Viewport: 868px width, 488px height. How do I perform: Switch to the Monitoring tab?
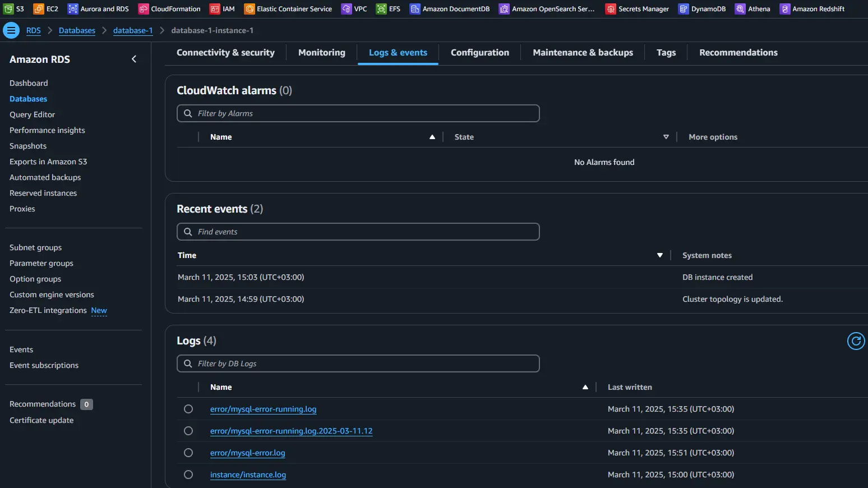[x=322, y=53]
